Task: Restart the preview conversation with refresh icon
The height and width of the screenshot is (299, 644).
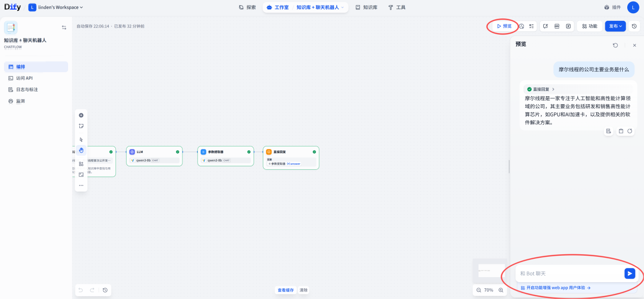Action: click(x=616, y=45)
